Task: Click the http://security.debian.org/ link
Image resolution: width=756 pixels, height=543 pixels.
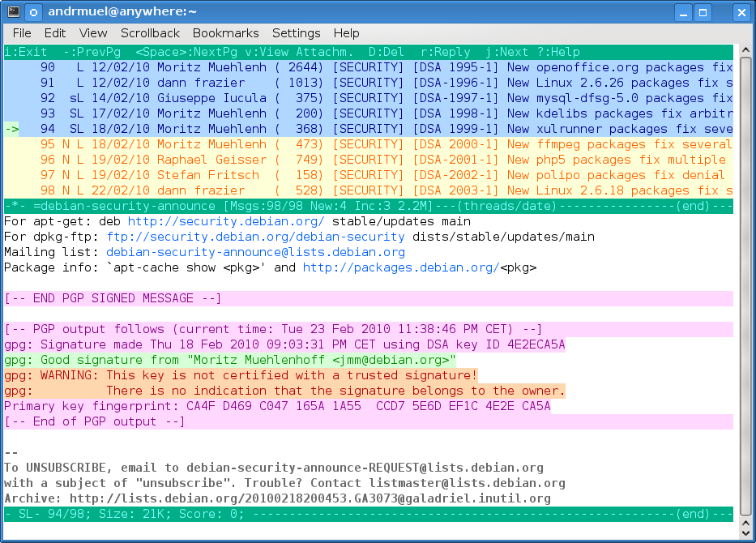Action: click(226, 221)
